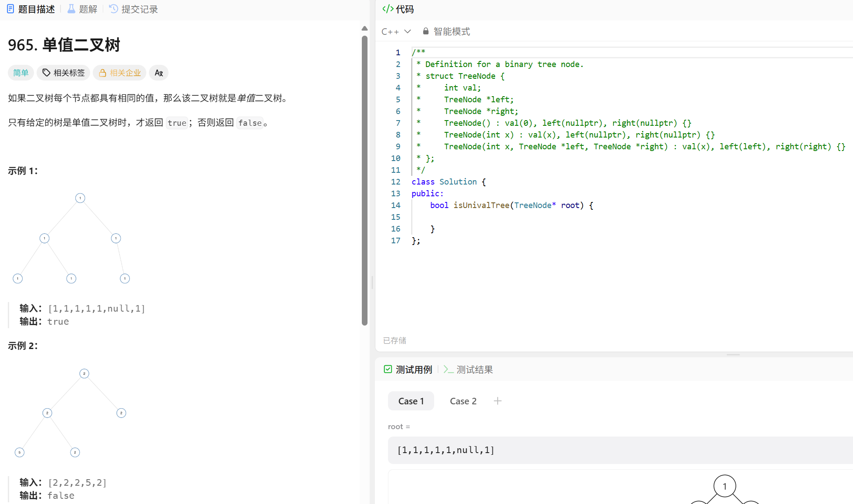The height and width of the screenshot is (504, 853).
Task: Click the 相关企业 lock icon
Action: 102,73
